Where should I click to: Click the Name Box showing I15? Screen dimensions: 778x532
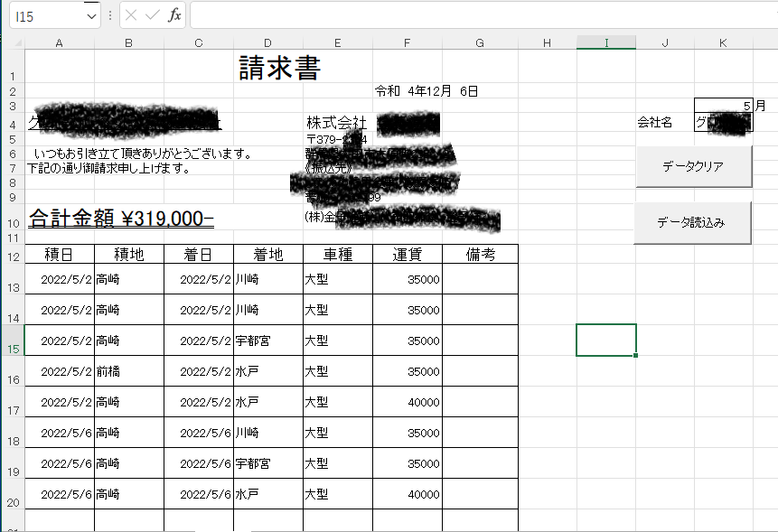coord(48,16)
